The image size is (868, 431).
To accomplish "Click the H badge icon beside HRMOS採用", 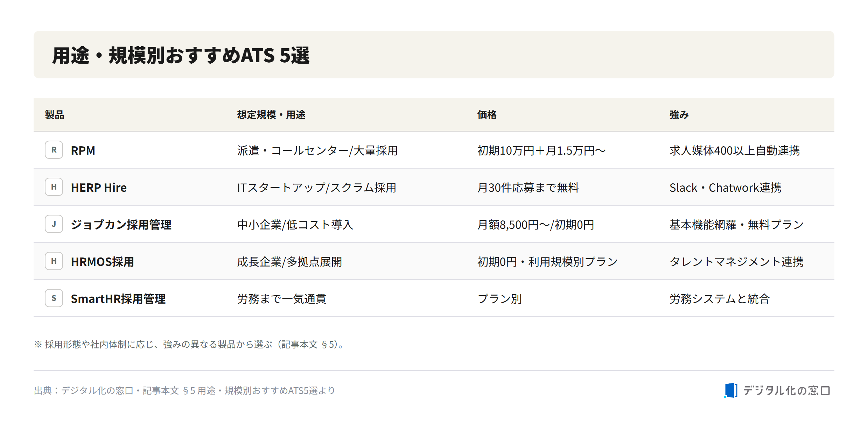I will (x=54, y=261).
